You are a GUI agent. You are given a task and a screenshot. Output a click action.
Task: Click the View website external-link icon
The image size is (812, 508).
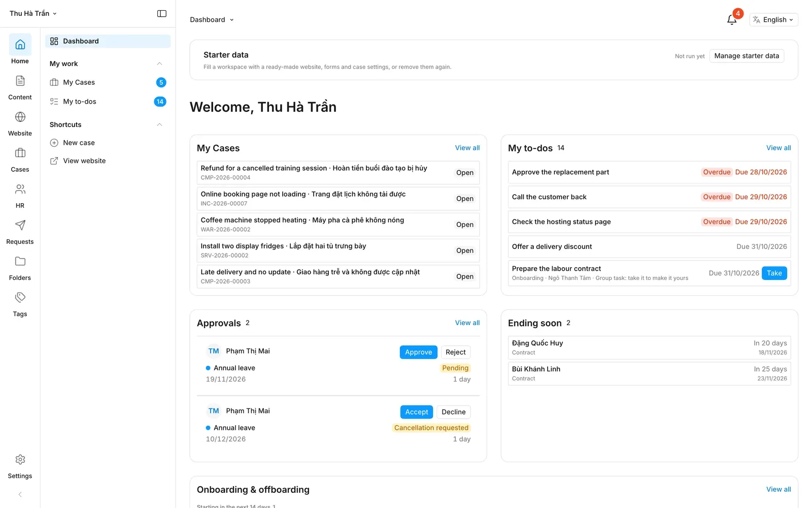pos(54,161)
